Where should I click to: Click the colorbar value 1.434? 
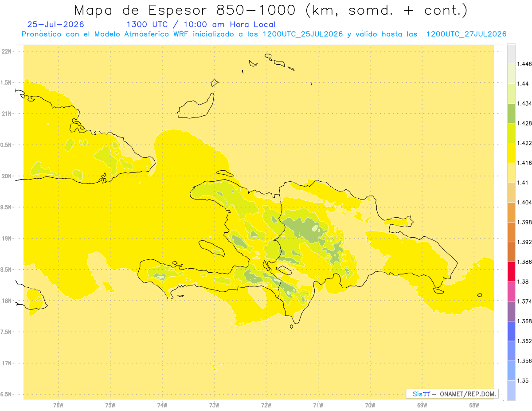524,103
